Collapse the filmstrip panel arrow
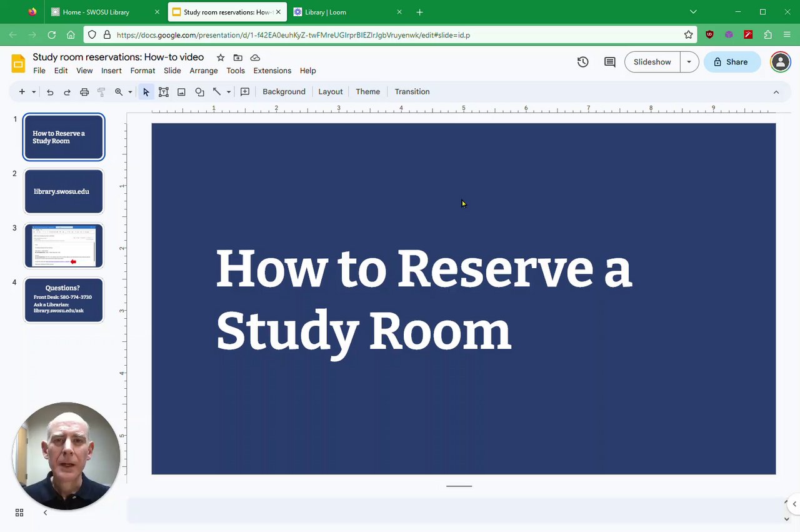The width and height of the screenshot is (800, 532). pyautogui.click(x=45, y=513)
